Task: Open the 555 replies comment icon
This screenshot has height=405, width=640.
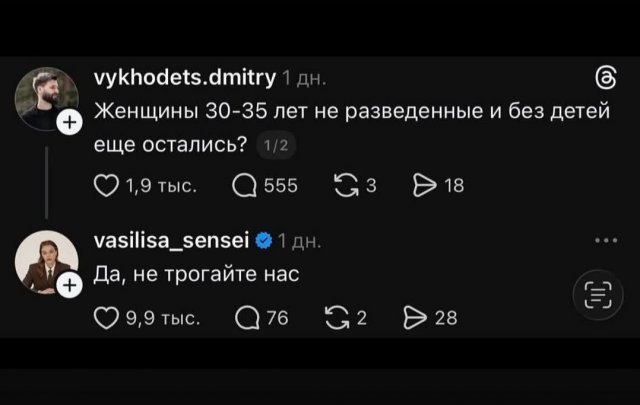Action: 244,186
